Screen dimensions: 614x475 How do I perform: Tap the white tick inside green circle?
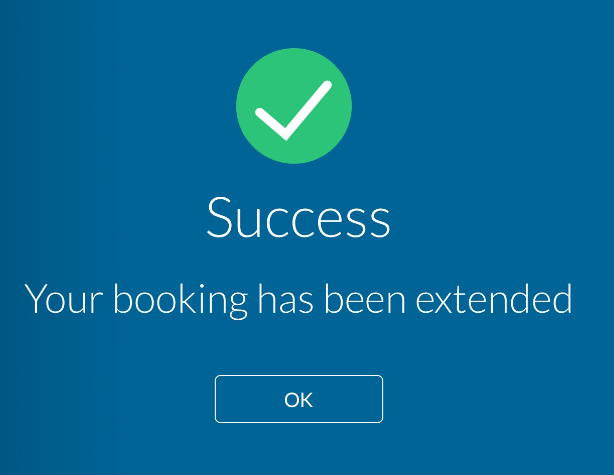293,110
